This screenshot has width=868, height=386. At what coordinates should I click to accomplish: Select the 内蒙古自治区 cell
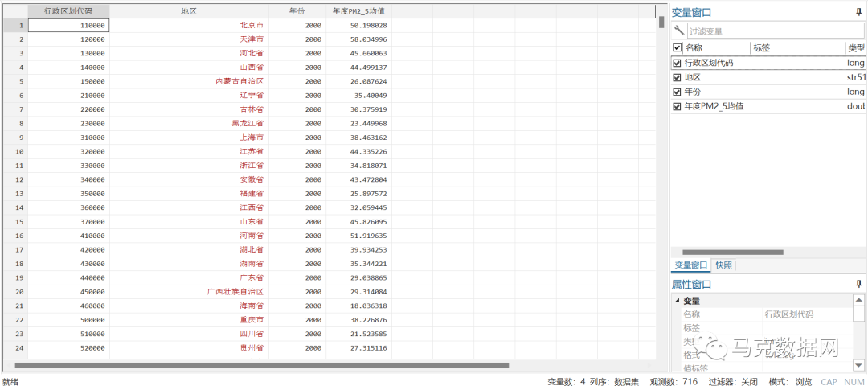pyautogui.click(x=190, y=81)
